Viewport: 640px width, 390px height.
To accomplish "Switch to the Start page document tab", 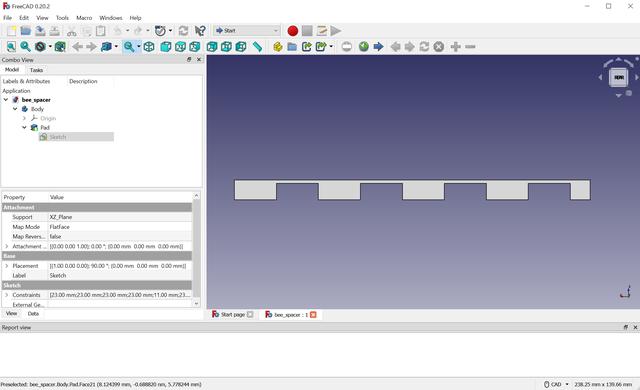I will (233, 315).
